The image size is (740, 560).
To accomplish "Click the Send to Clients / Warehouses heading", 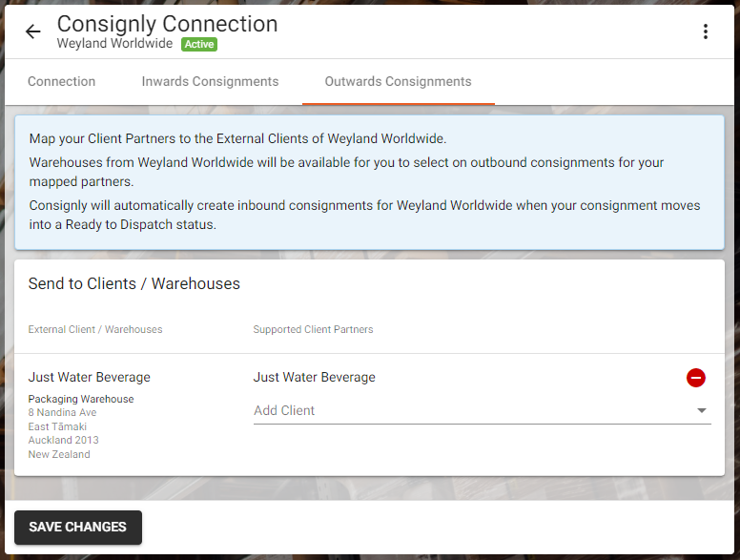I will [x=134, y=283].
